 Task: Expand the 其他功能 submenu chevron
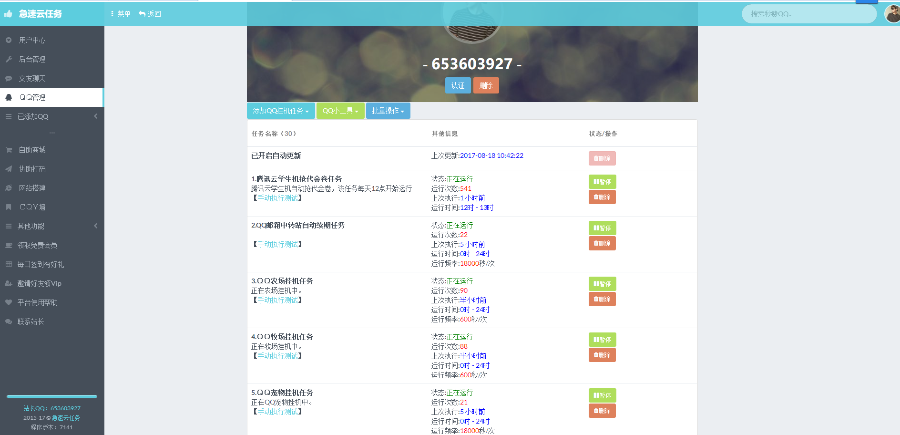pyautogui.click(x=96, y=226)
